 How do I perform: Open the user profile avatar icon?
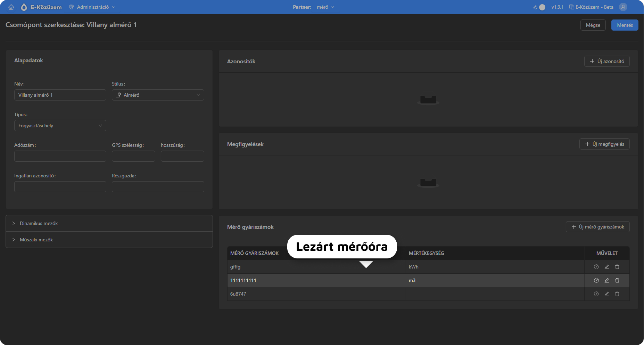point(623,7)
